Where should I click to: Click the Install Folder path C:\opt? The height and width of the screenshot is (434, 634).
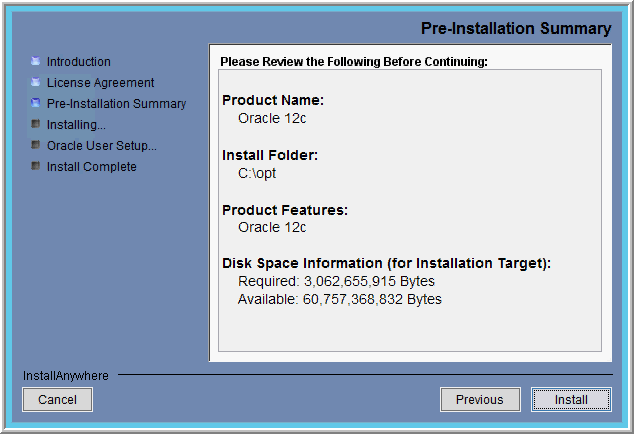click(257, 173)
